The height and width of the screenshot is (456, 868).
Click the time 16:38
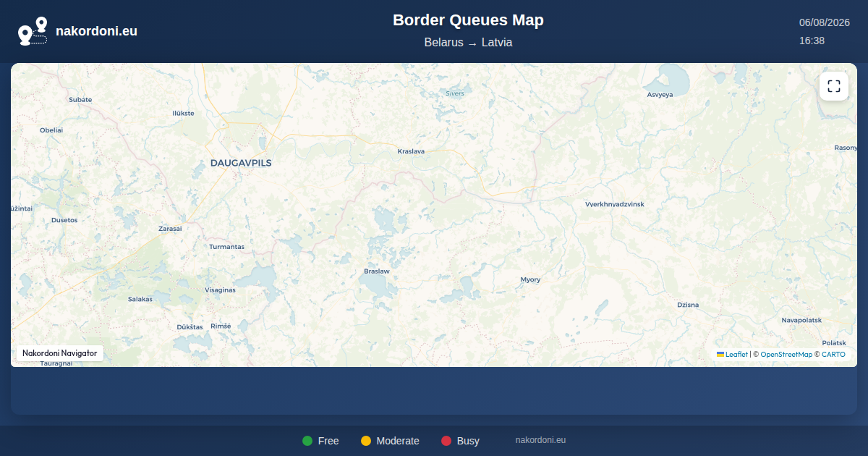(x=812, y=41)
